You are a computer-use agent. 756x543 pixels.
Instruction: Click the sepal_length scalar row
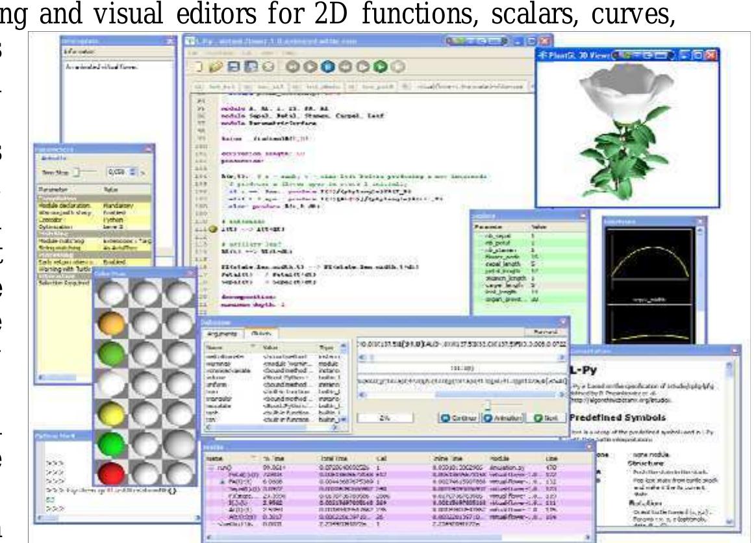coord(529,264)
